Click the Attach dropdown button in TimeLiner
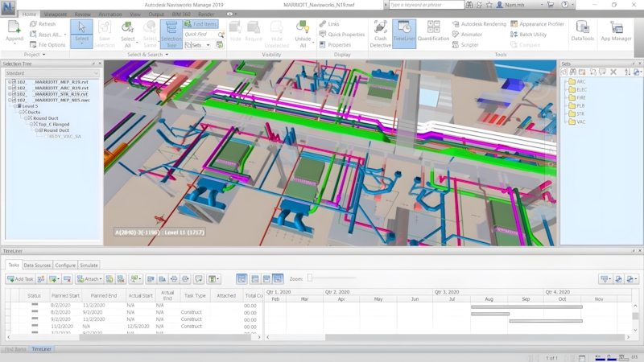 [x=89, y=279]
